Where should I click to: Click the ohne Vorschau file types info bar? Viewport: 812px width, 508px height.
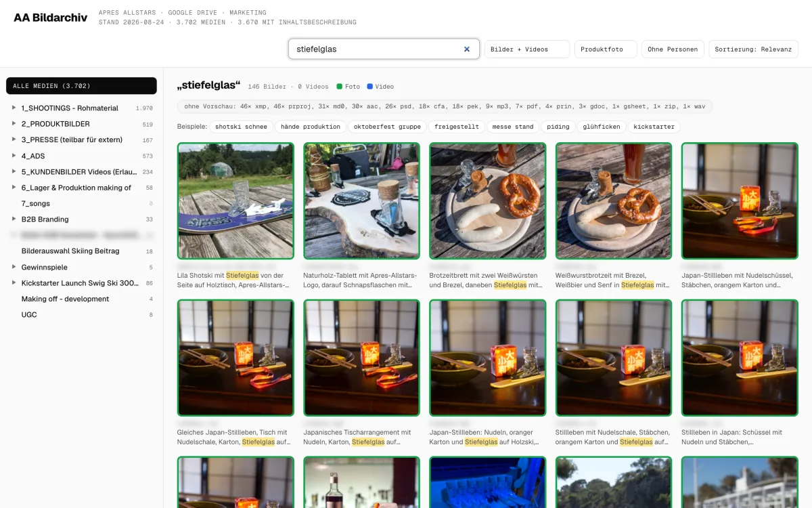(445, 106)
